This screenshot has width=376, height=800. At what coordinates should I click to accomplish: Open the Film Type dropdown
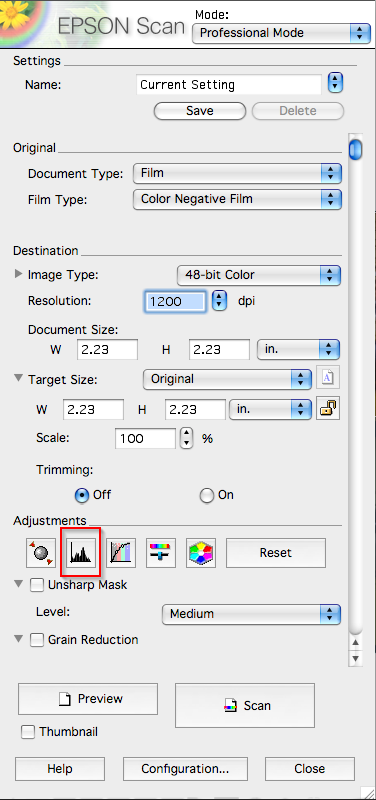coord(237,199)
